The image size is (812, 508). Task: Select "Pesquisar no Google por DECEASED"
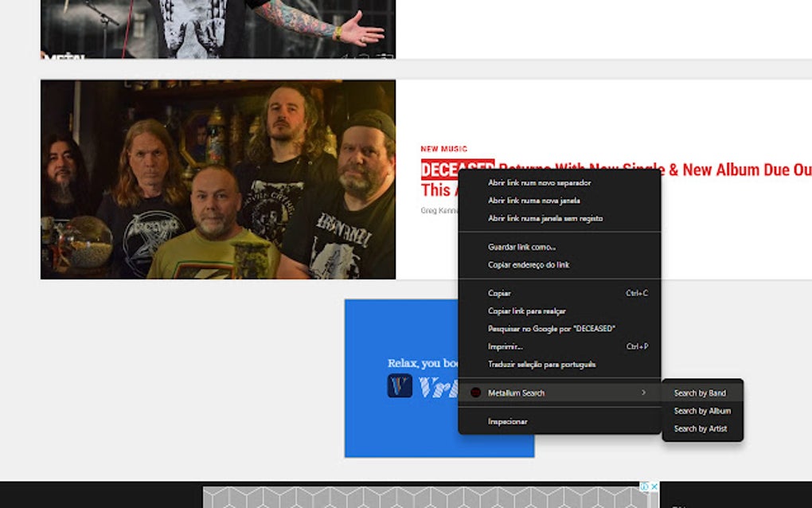pos(551,327)
